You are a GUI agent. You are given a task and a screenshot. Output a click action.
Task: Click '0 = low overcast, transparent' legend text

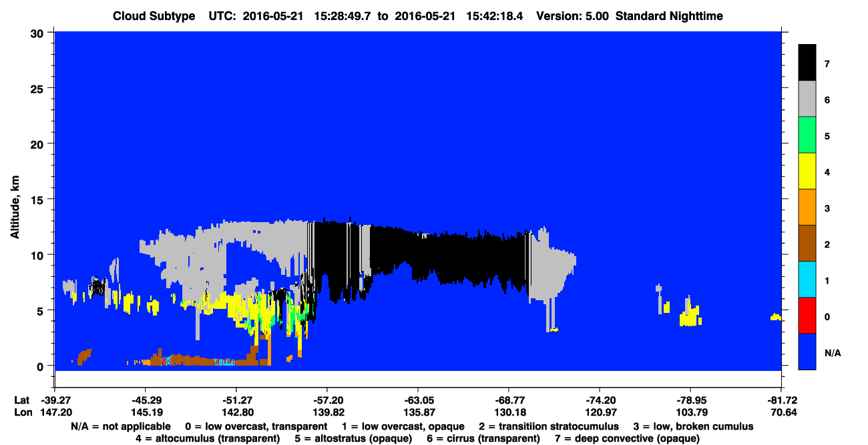pos(256,426)
